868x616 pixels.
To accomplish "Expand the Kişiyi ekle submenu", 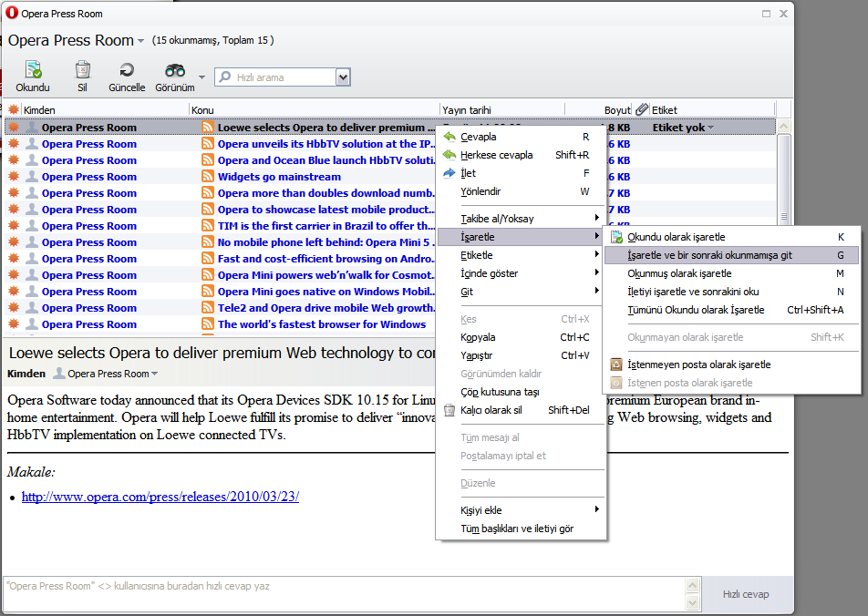I will 596,509.
